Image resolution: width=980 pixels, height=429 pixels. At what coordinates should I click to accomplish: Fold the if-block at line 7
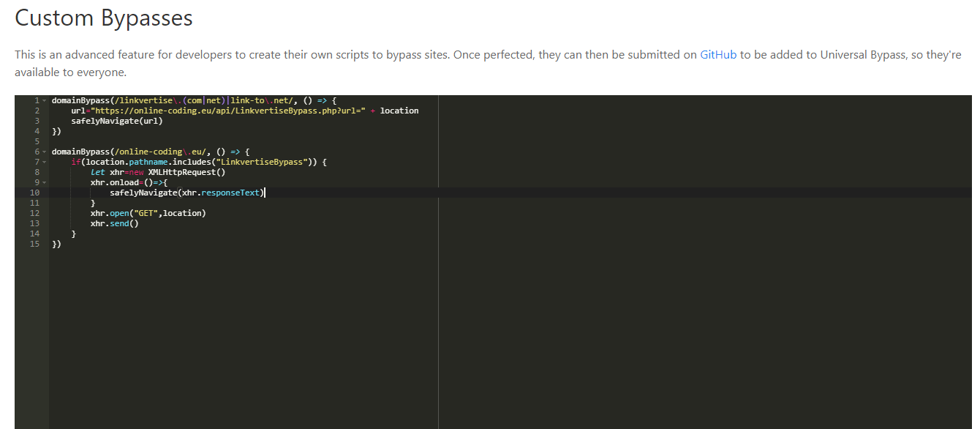tap(44, 162)
